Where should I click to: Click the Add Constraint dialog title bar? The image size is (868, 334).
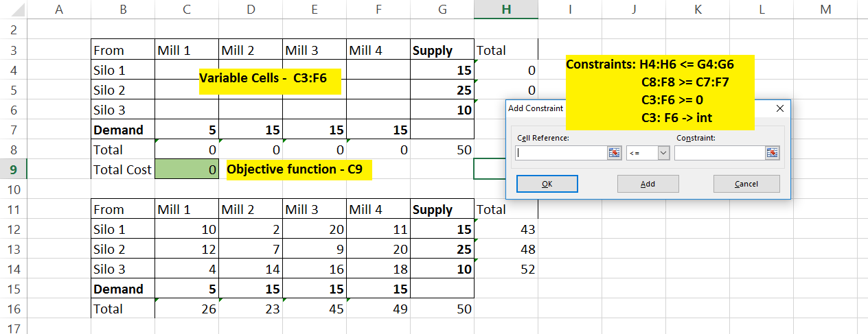[535, 108]
